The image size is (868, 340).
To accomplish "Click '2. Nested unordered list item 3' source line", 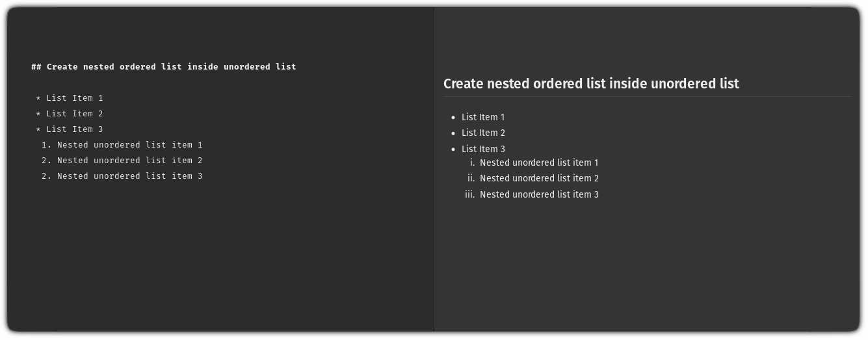I will 122,176.
